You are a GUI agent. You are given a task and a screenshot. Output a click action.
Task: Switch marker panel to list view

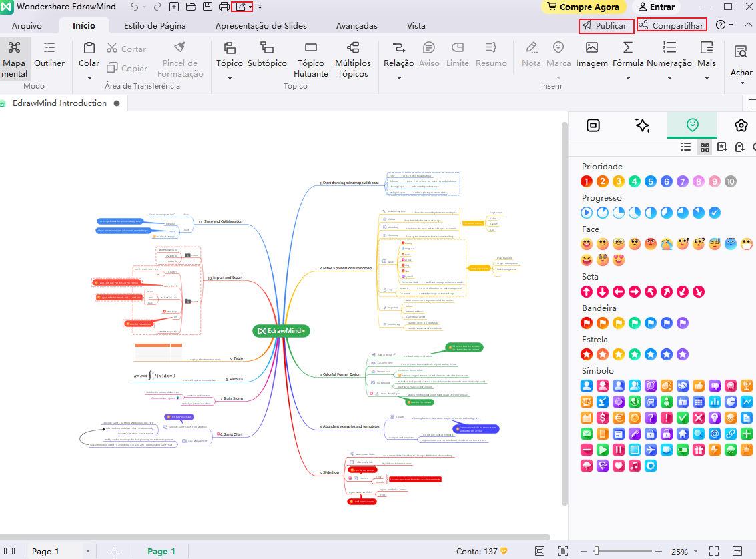pos(685,147)
